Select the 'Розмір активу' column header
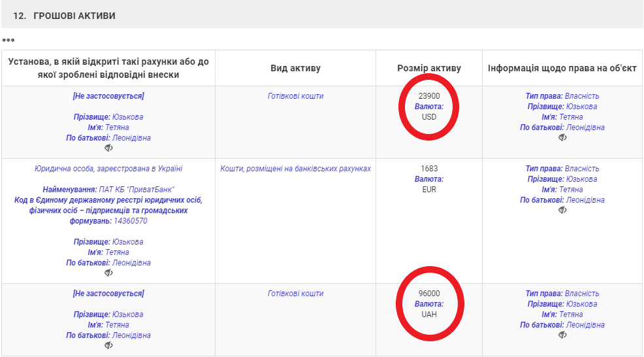The image size is (644, 357). point(428,68)
